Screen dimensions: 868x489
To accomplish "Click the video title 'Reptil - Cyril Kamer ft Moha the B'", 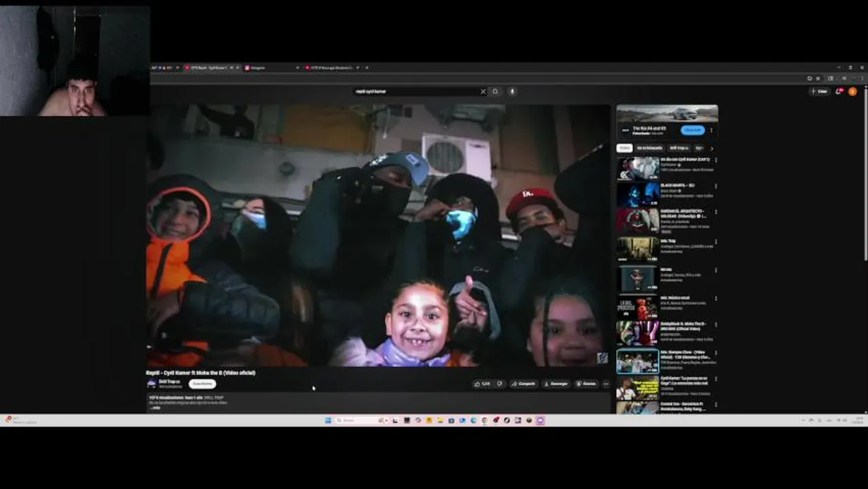I will pos(200,373).
